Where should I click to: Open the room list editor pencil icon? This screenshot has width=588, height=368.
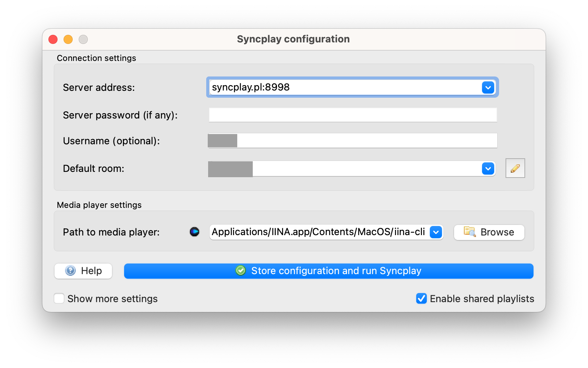(x=515, y=168)
